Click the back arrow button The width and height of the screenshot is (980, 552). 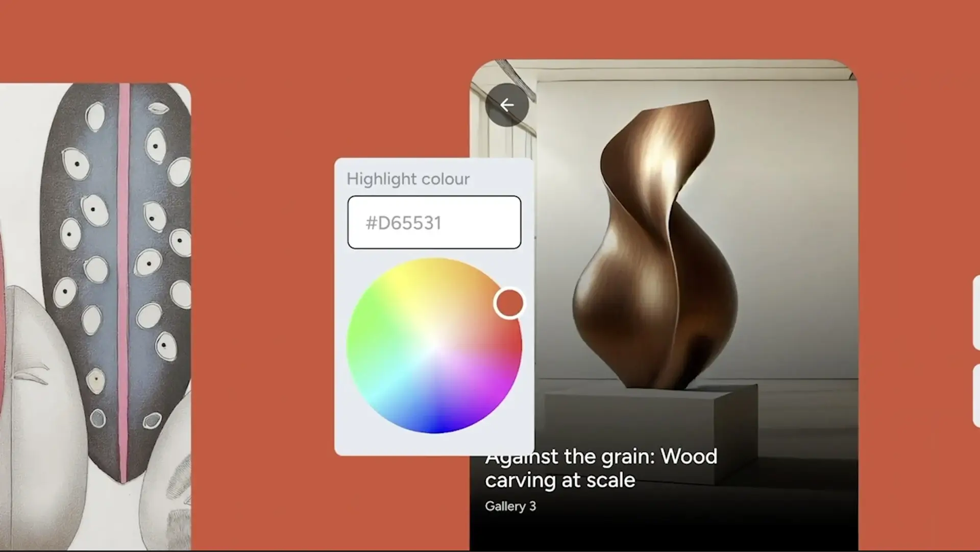point(507,105)
